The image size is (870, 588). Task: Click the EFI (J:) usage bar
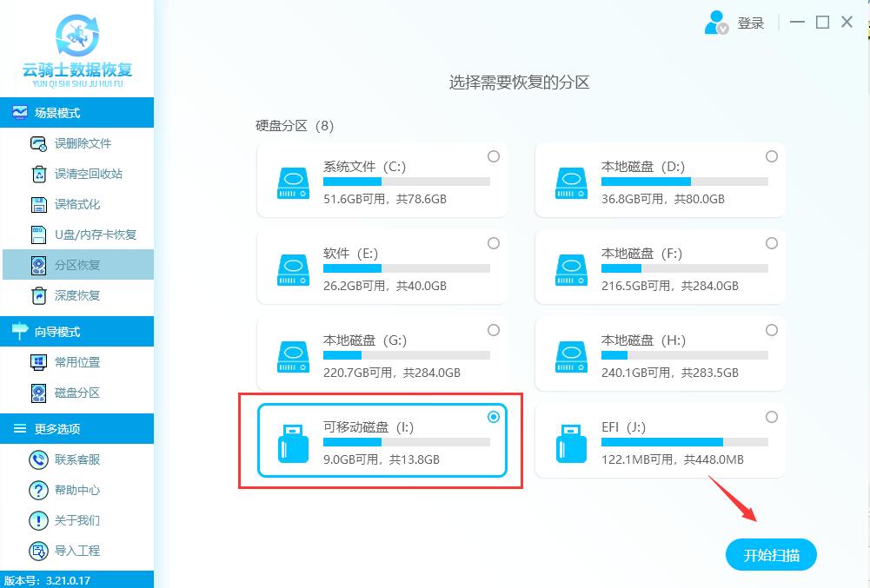pyautogui.click(x=685, y=442)
